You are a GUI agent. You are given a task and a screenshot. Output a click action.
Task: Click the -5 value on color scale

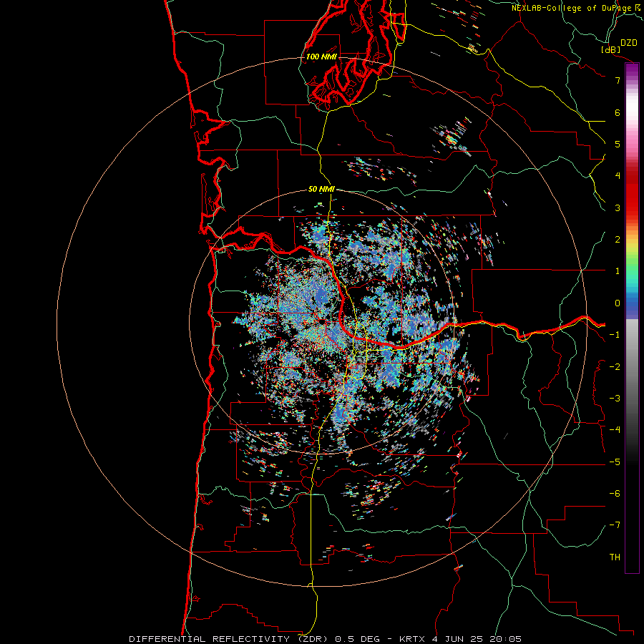click(x=615, y=462)
